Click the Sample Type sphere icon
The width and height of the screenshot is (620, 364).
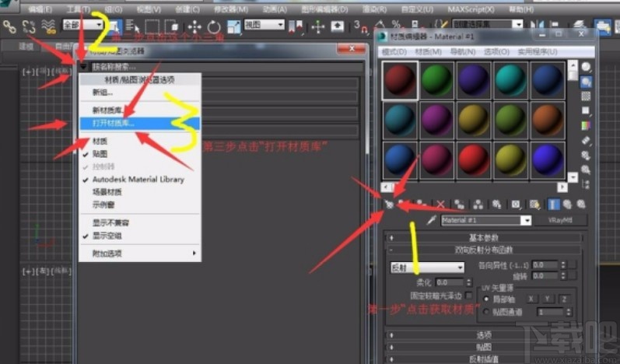[x=586, y=67]
